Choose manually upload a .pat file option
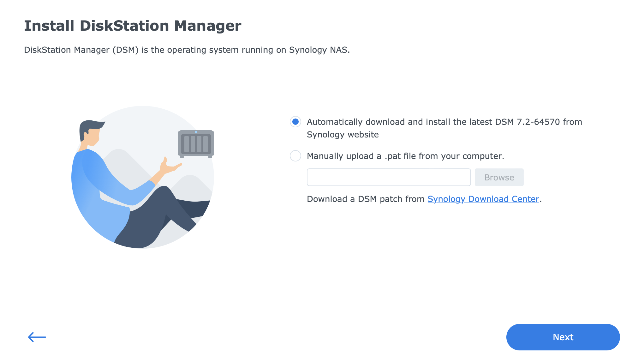Viewport: 644px width, 364px height. (295, 156)
